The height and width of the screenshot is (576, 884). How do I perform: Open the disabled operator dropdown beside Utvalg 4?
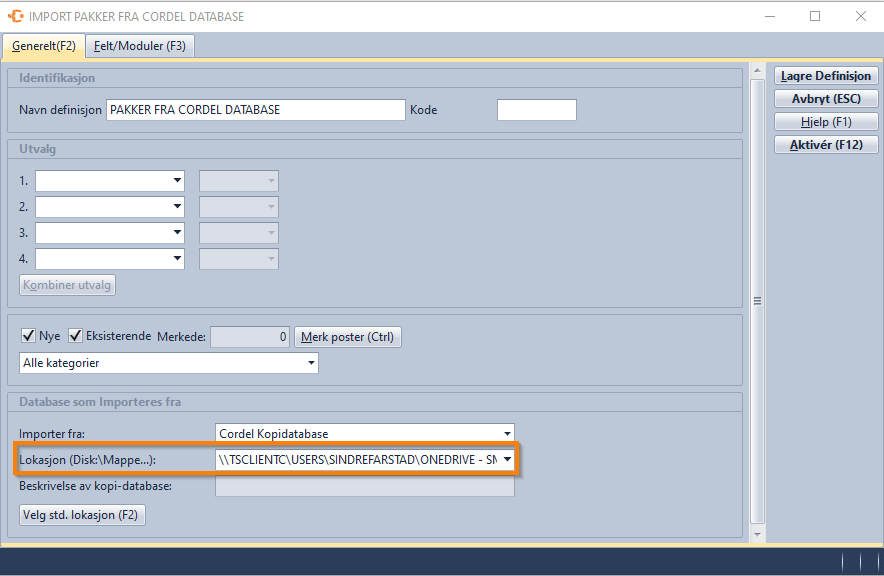[x=239, y=259]
